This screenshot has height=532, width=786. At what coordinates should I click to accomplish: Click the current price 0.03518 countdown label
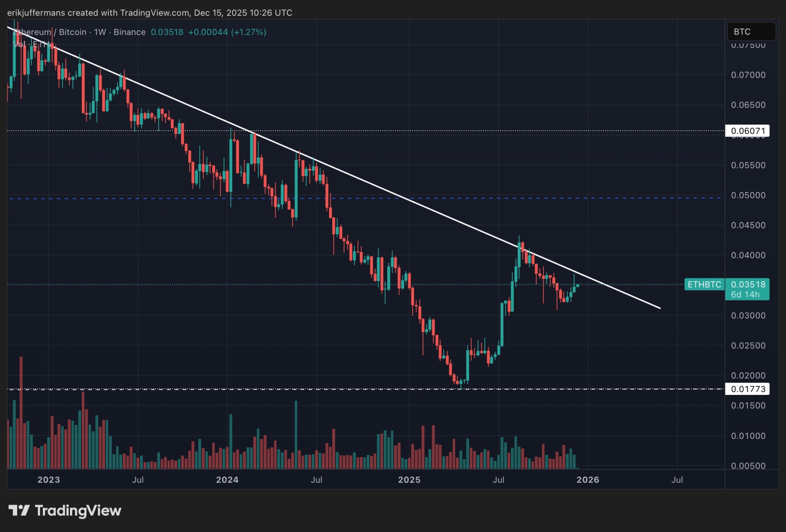point(747,289)
